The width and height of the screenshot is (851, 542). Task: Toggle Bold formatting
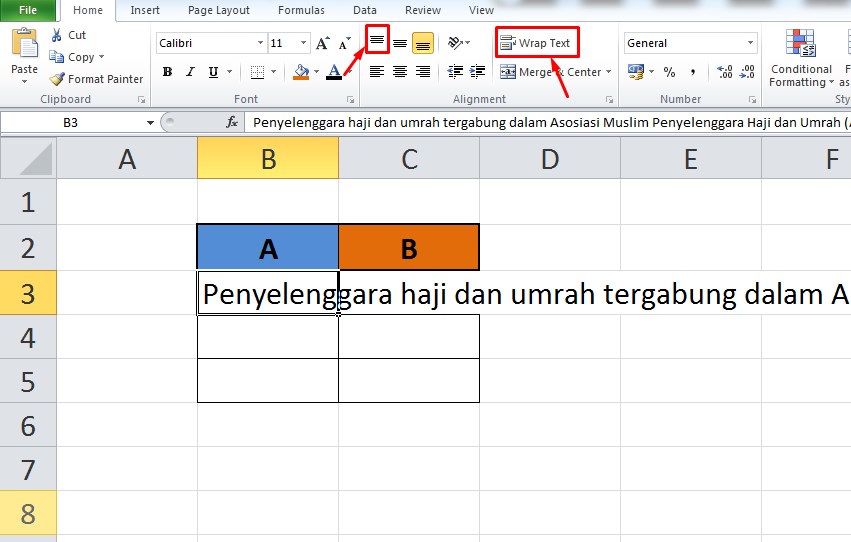(168, 72)
